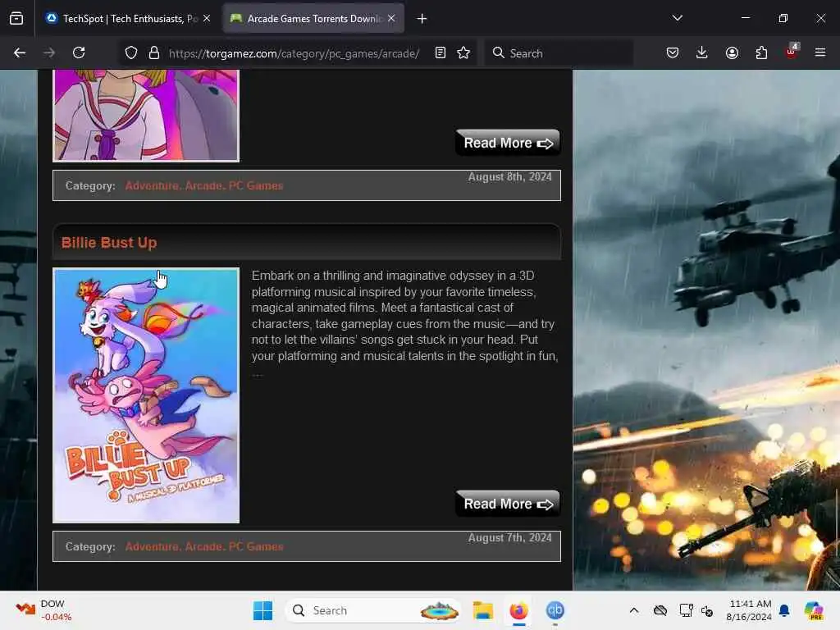Open tracking protection shield panel

tap(130, 53)
